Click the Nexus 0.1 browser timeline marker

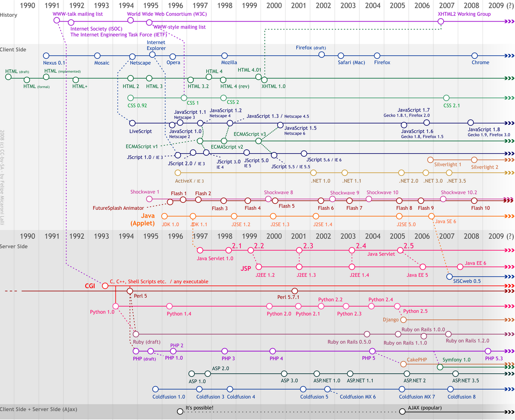click(46, 56)
